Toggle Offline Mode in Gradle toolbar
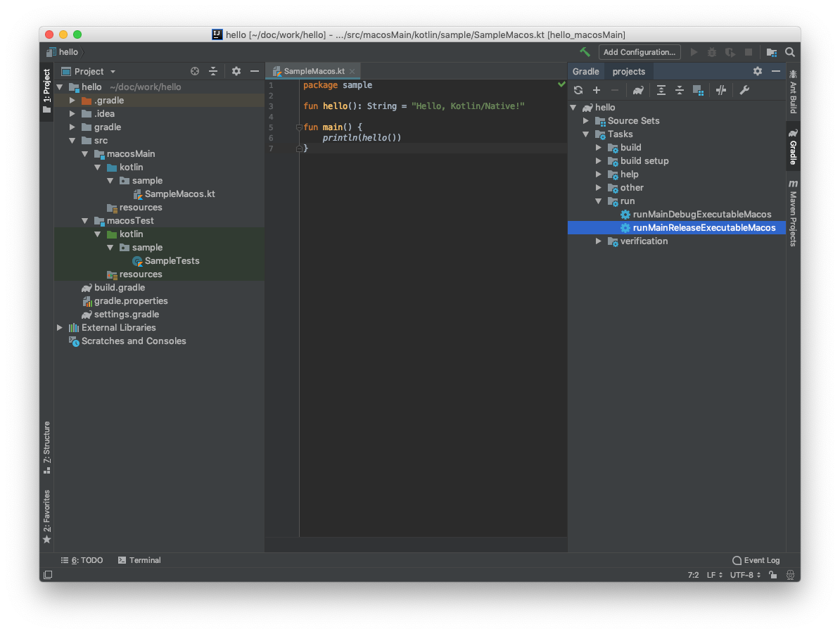This screenshot has height=634, width=840. (721, 90)
